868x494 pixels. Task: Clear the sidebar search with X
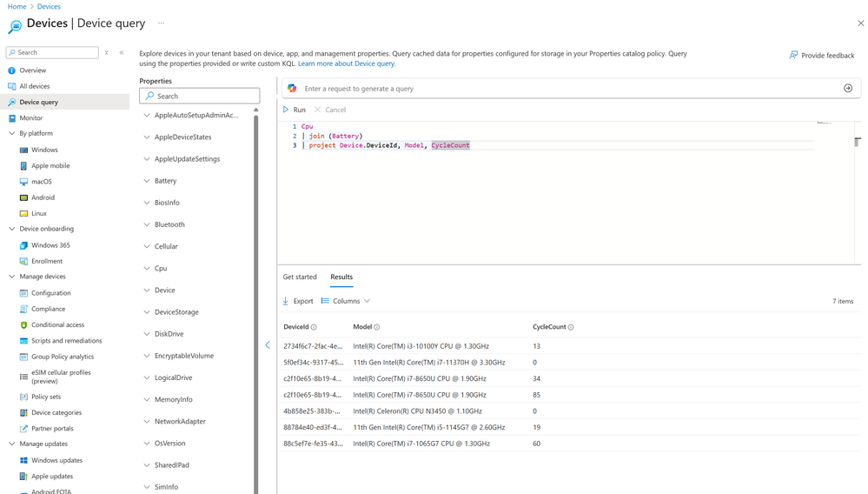point(106,52)
